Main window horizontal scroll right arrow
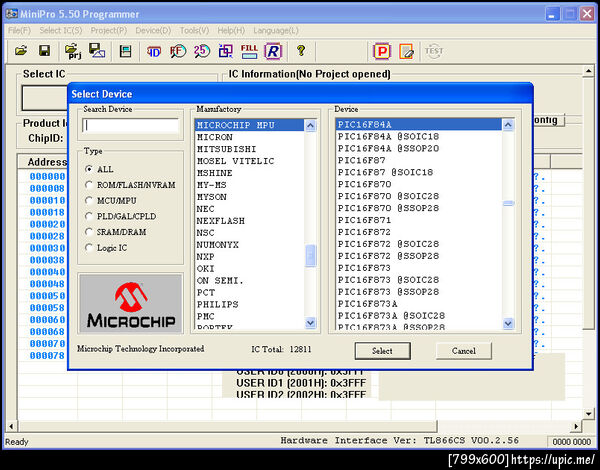This screenshot has width=600, height=470. (576, 426)
